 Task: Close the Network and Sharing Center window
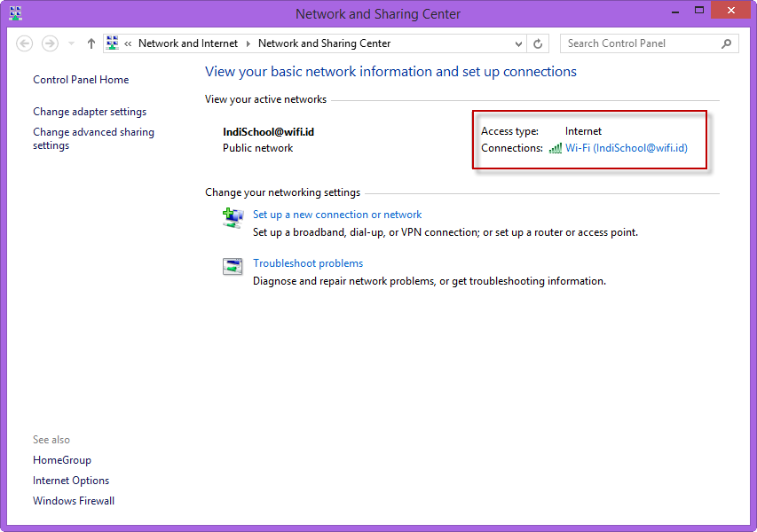731,10
